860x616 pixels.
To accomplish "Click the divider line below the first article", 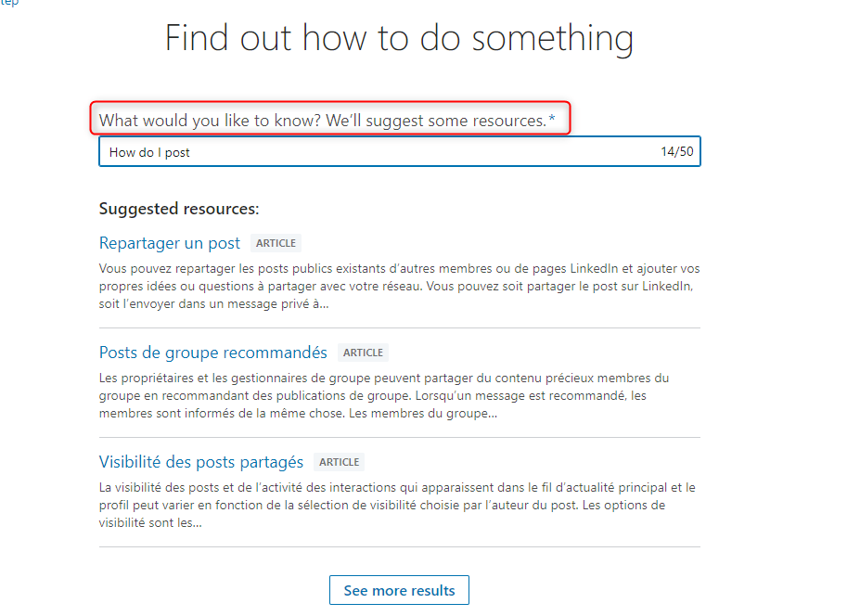I will click(x=399, y=327).
